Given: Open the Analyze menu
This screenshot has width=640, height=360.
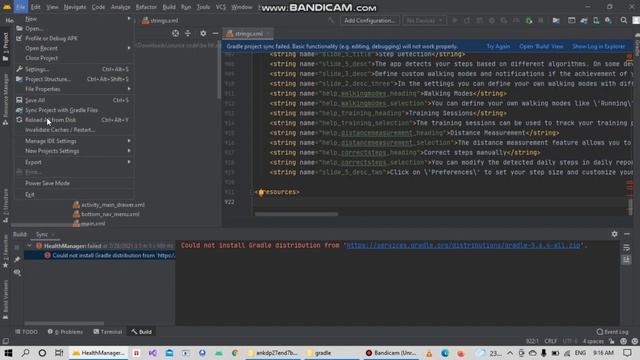Looking at the screenshot, I should [120, 7].
